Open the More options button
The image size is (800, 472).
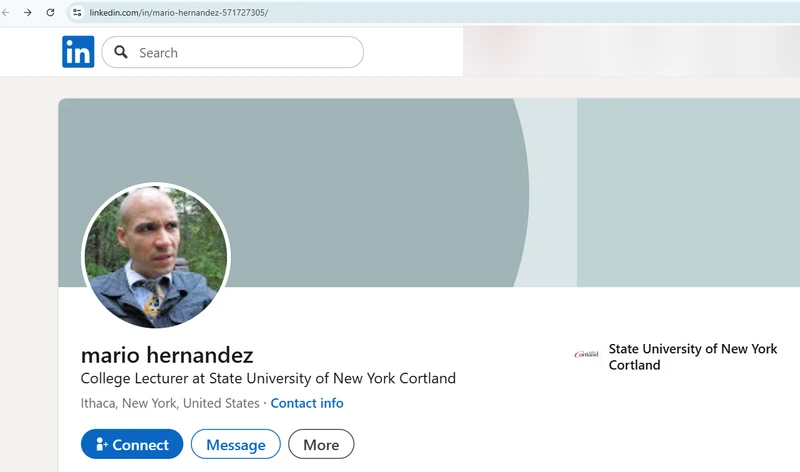click(321, 444)
